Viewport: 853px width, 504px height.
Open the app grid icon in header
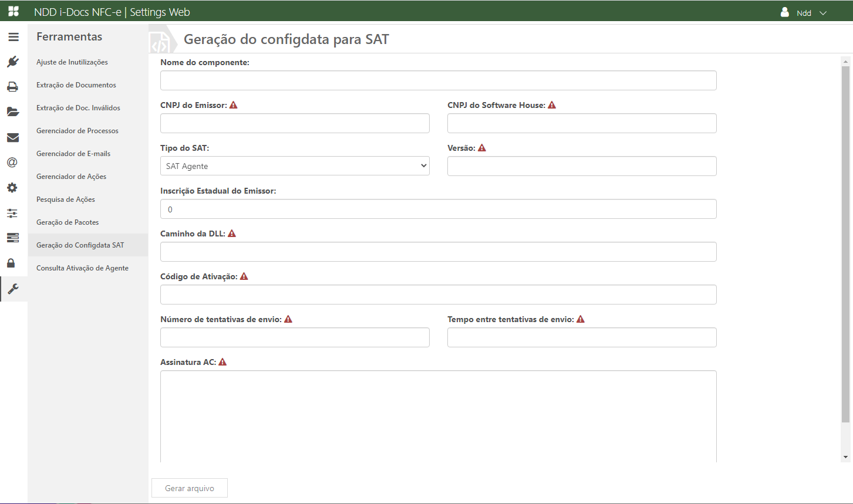[14, 12]
